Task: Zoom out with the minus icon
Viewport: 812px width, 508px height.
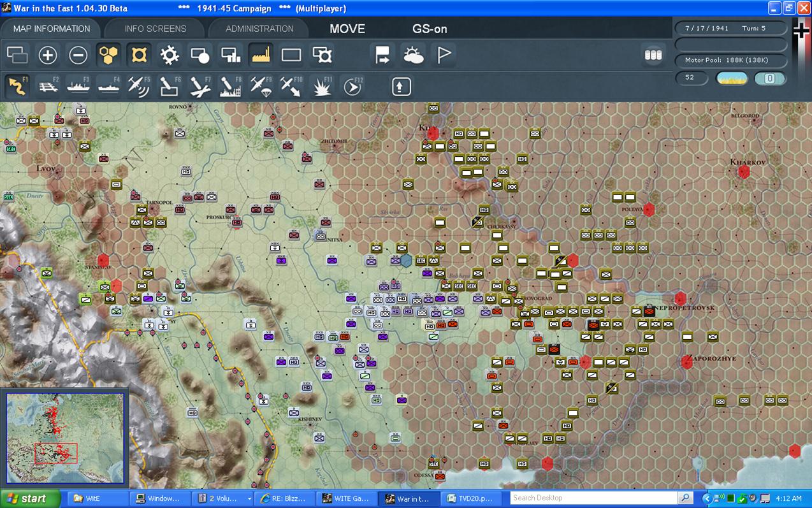Action: pyautogui.click(x=78, y=55)
